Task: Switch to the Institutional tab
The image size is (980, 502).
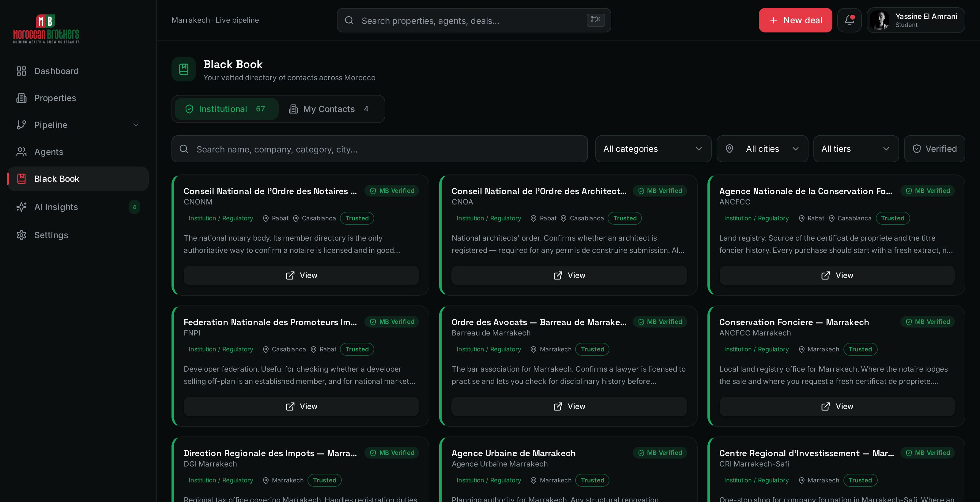Action: click(x=226, y=109)
